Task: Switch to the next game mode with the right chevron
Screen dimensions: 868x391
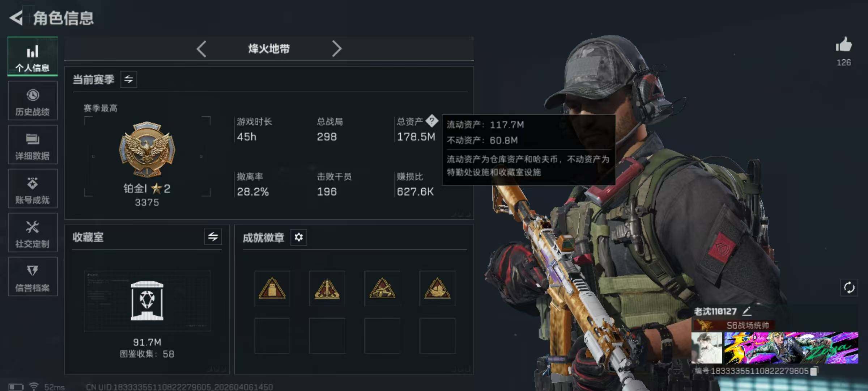Action: click(x=336, y=49)
